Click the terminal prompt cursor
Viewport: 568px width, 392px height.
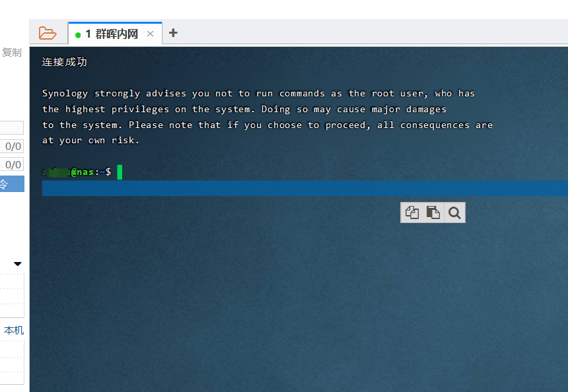pyautogui.click(x=120, y=172)
